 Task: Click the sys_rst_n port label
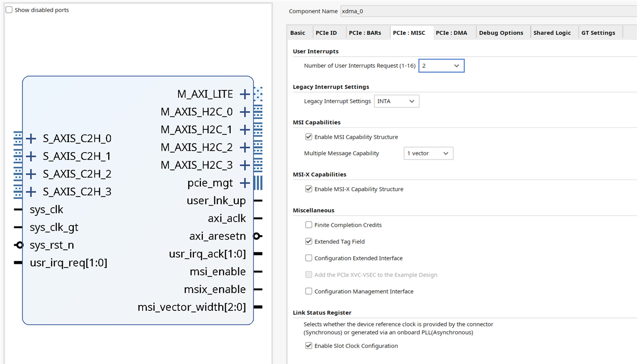point(52,245)
